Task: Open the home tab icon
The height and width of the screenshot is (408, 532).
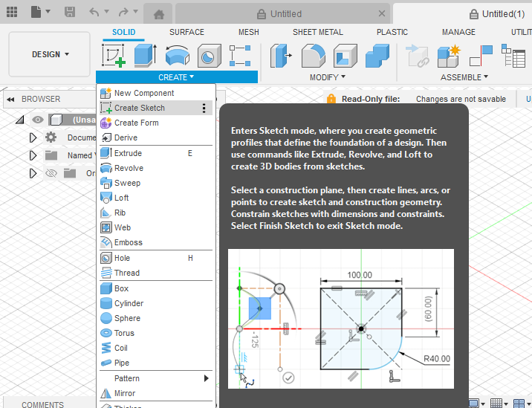Action: (158, 13)
